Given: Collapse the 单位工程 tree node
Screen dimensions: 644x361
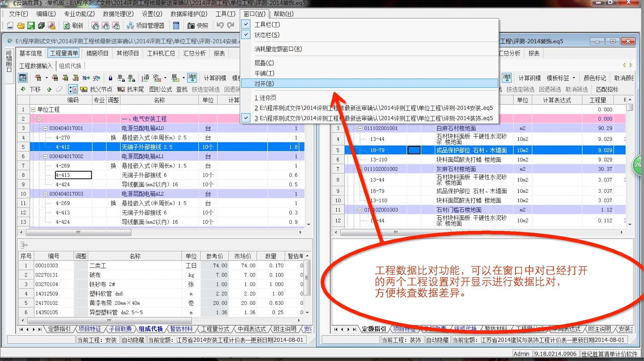Looking at the screenshot, I should tap(33, 109).
